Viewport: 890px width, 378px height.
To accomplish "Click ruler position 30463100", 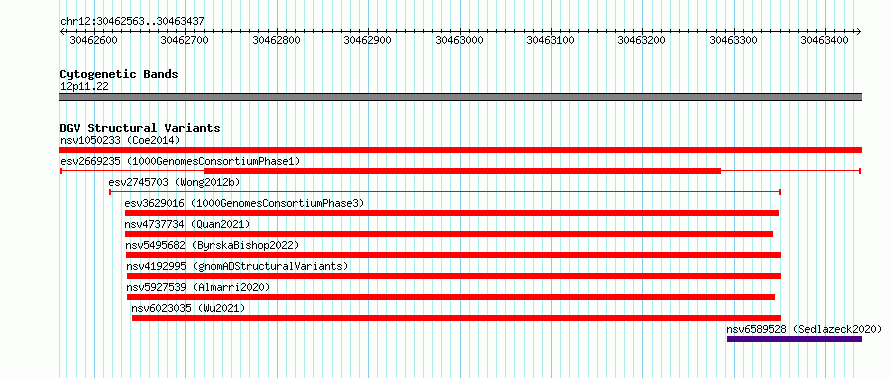I will pyautogui.click(x=551, y=40).
